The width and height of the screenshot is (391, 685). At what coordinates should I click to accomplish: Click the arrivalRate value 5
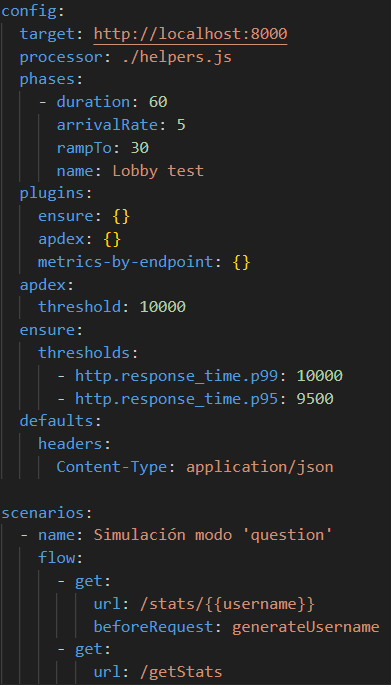pos(181,125)
